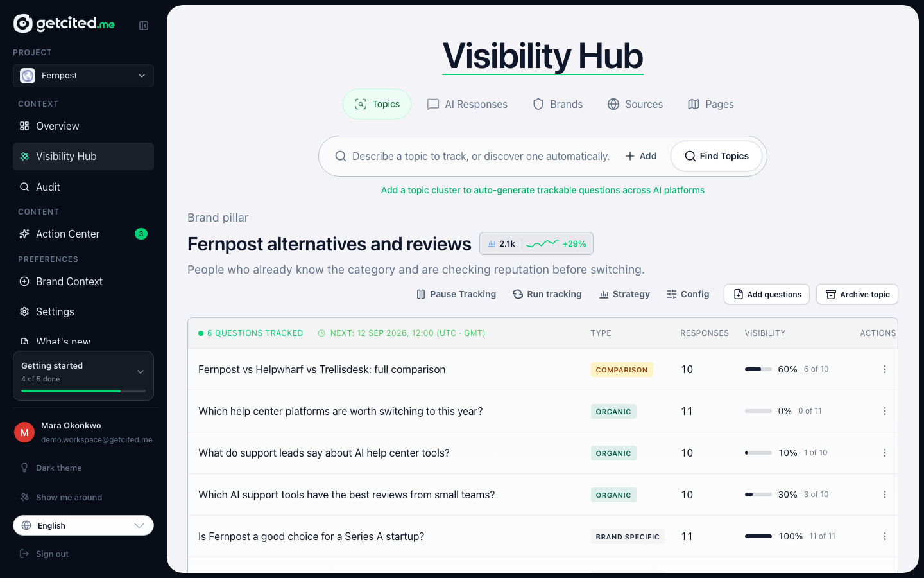Open Action Center in sidebar
The width and height of the screenshot is (924, 578).
tap(83, 234)
